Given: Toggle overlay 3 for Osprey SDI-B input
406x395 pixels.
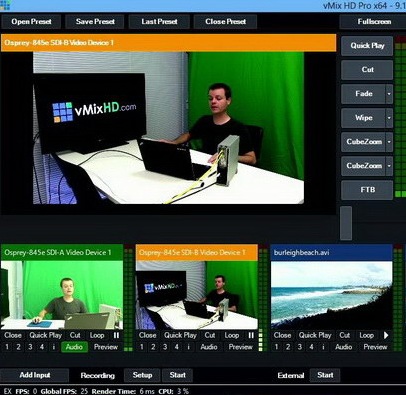Looking at the screenshot, I should [165, 347].
